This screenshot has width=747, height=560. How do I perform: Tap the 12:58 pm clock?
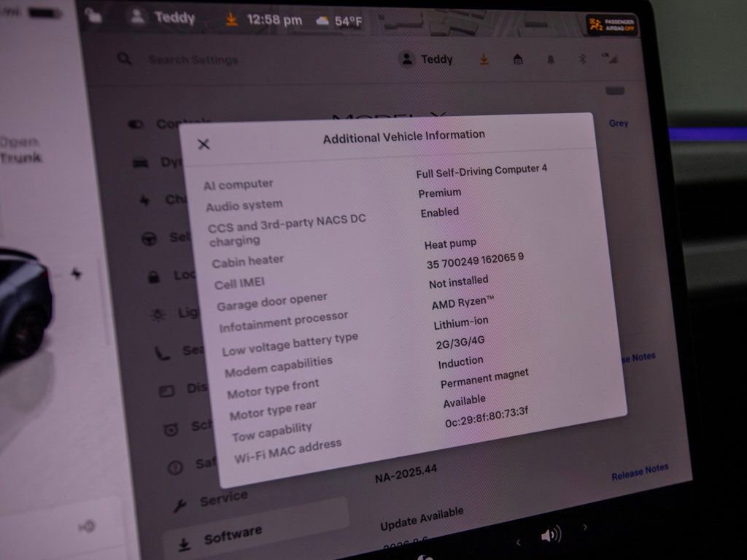click(x=274, y=20)
